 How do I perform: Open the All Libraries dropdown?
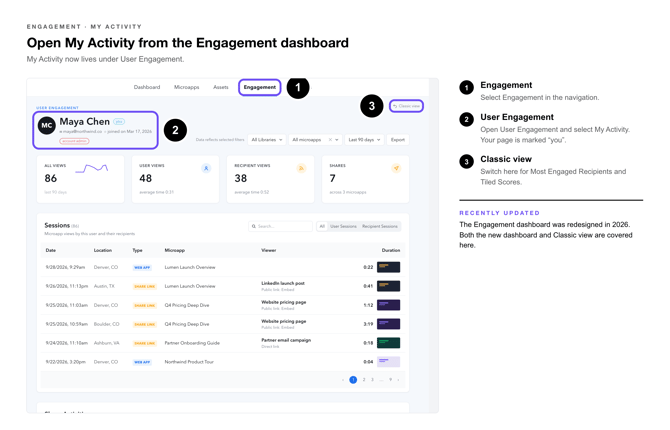click(267, 140)
